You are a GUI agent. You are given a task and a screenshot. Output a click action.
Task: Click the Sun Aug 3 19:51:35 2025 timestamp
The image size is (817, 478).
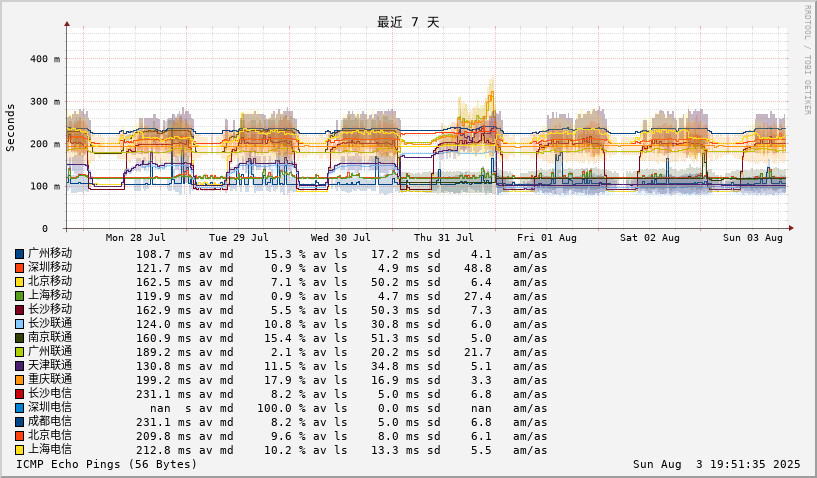716,464
